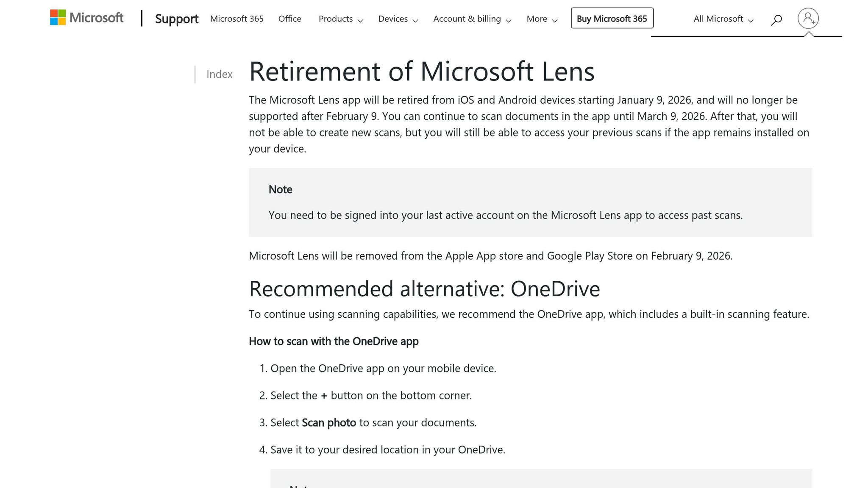Click the chevron beside All Microsoft

[751, 20]
